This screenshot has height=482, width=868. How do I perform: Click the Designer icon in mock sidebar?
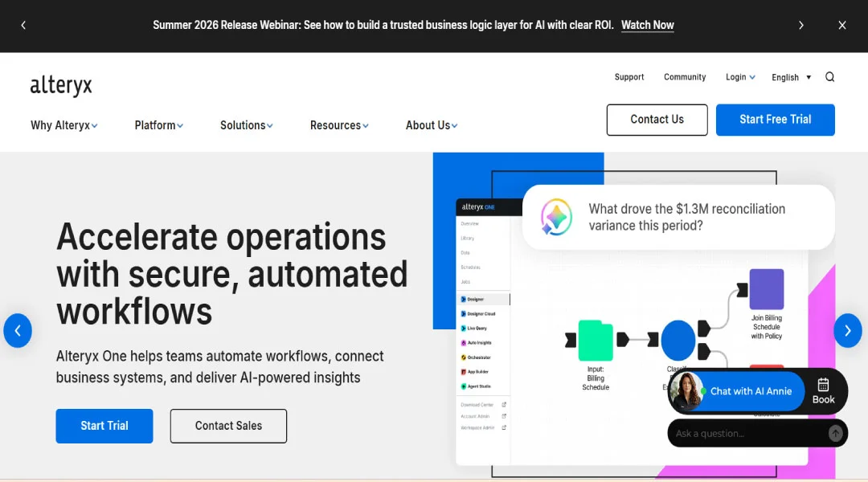point(464,300)
